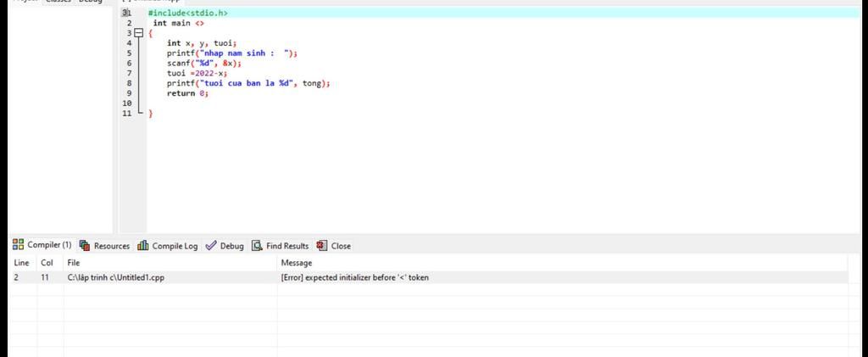Click the Untitled1.cpp file path cell
Image resolution: width=868 pixels, height=357 pixels.
coord(115,278)
